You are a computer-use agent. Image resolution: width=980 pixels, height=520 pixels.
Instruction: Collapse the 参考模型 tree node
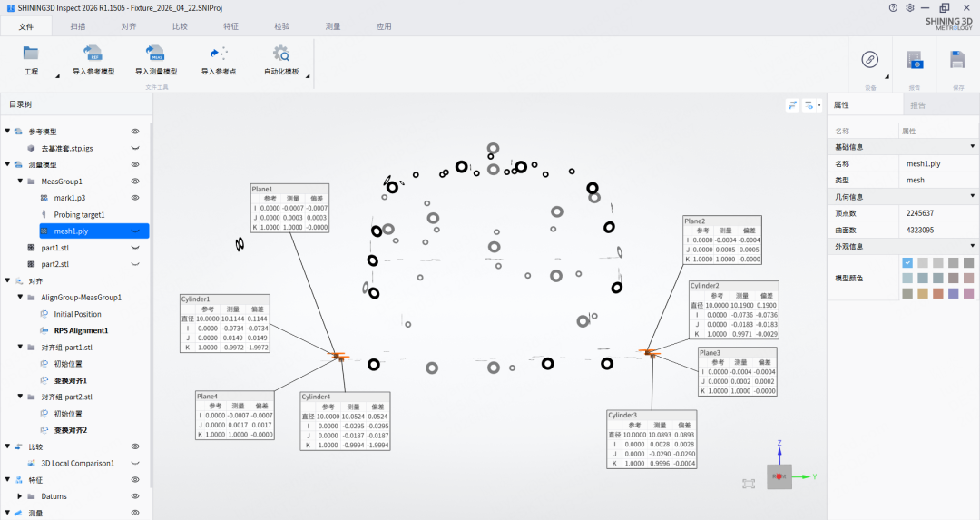point(7,132)
